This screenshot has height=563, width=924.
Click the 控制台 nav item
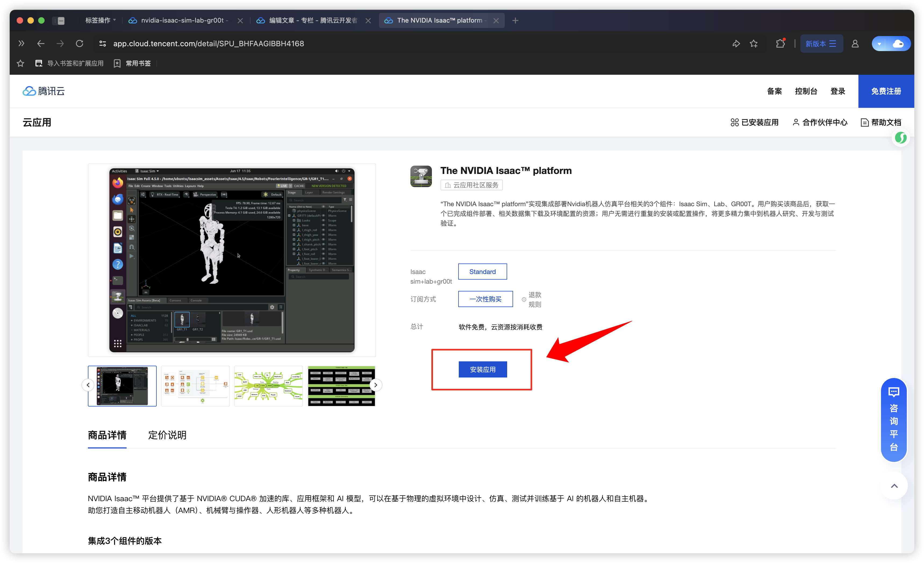pos(806,91)
